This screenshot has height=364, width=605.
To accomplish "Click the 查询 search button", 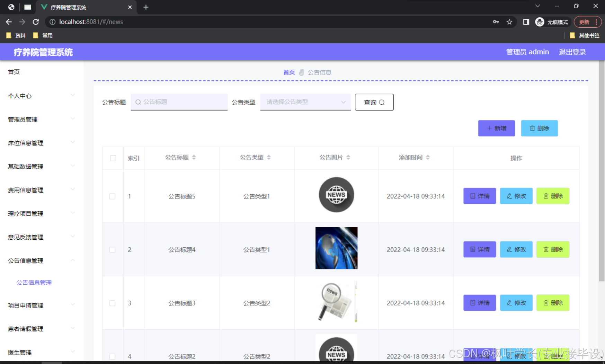I will pos(374,102).
